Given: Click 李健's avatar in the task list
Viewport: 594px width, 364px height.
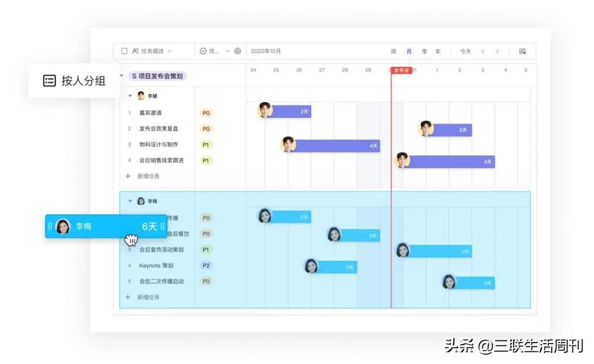Looking at the screenshot, I should point(141,95).
